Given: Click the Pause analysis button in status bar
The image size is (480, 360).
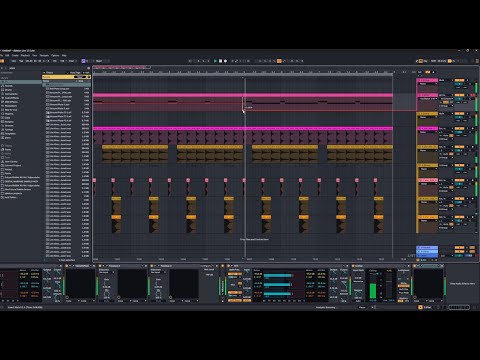Looking at the screenshot, I should (362, 307).
